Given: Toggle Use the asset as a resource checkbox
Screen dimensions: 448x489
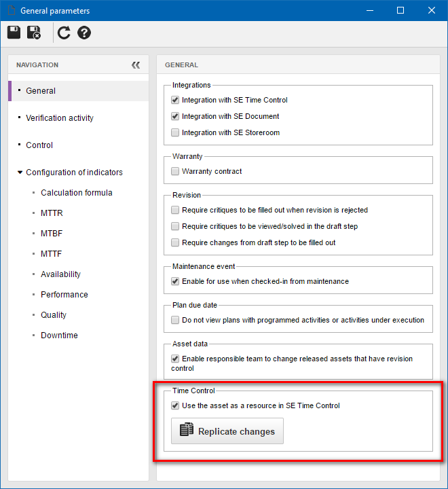Looking at the screenshot, I should (x=175, y=405).
